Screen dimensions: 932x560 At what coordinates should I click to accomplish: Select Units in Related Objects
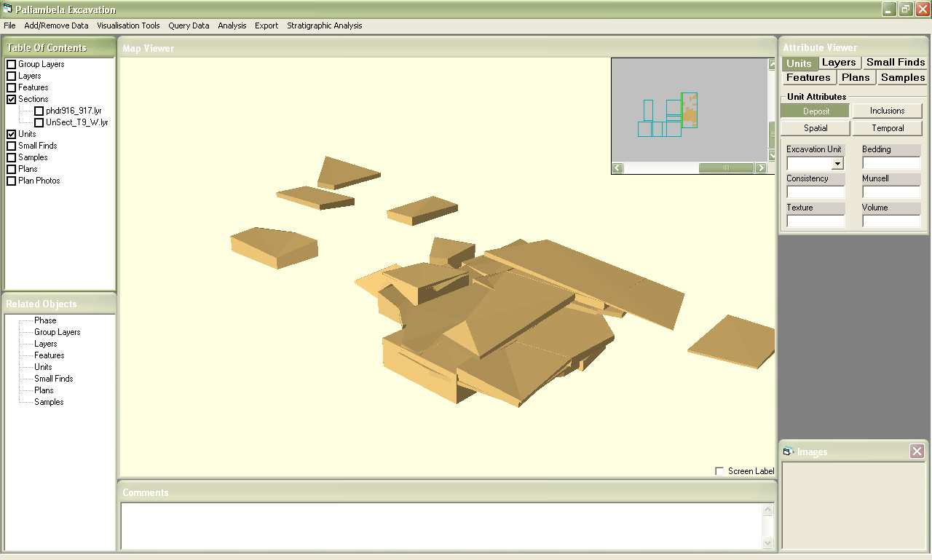(43, 367)
